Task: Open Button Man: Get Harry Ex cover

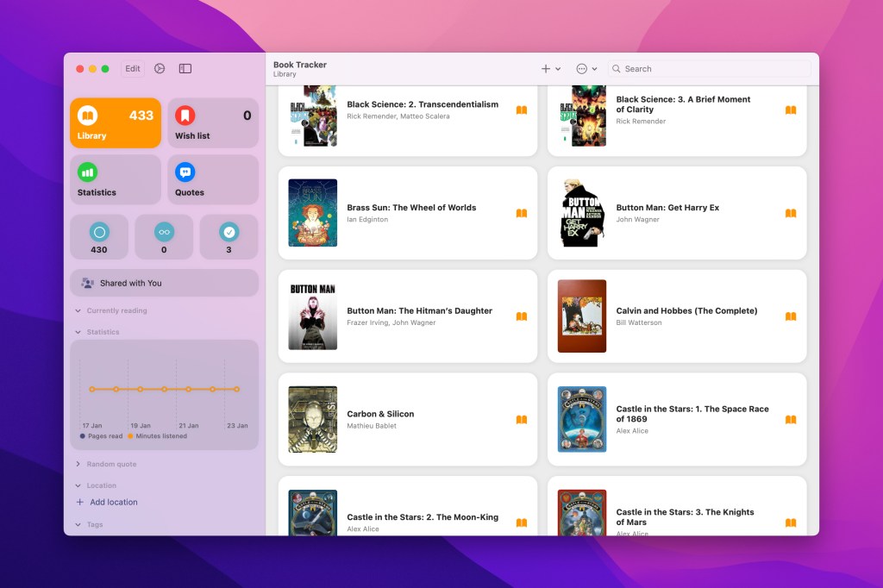Action: [x=582, y=213]
